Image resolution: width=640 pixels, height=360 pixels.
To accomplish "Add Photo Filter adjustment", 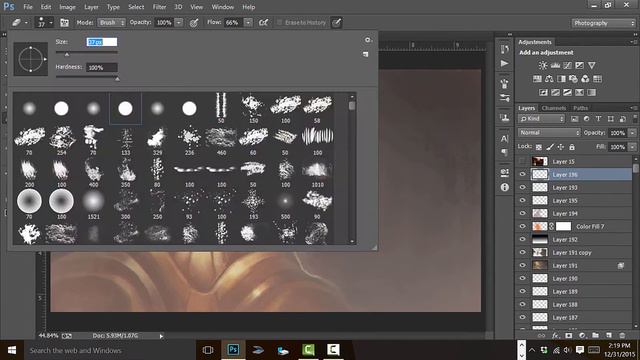I will click(573, 79).
